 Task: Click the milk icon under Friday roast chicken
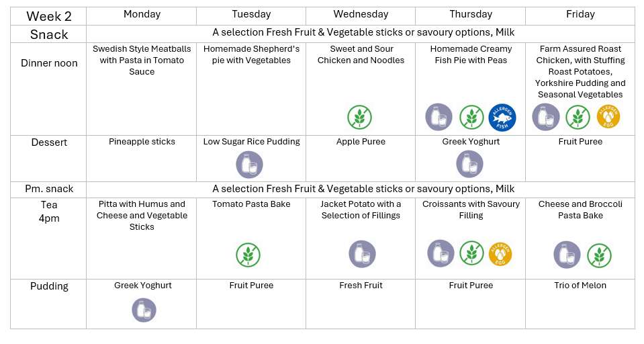click(x=546, y=117)
